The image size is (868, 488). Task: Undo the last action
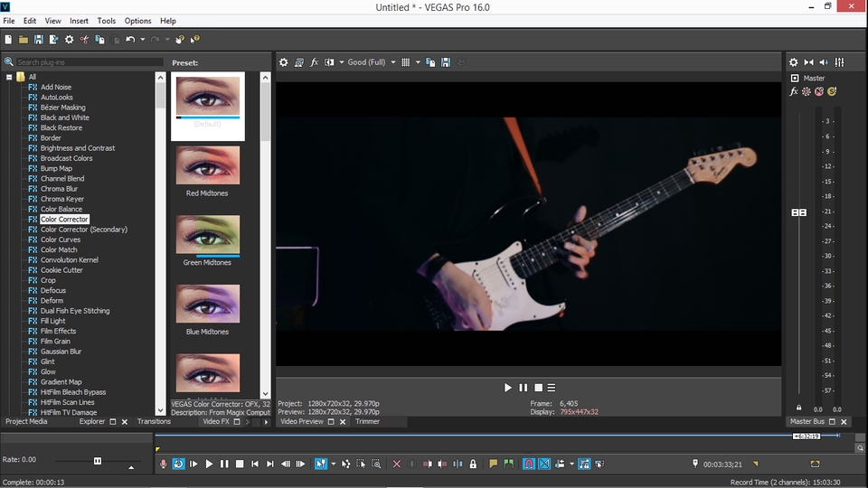click(x=130, y=39)
